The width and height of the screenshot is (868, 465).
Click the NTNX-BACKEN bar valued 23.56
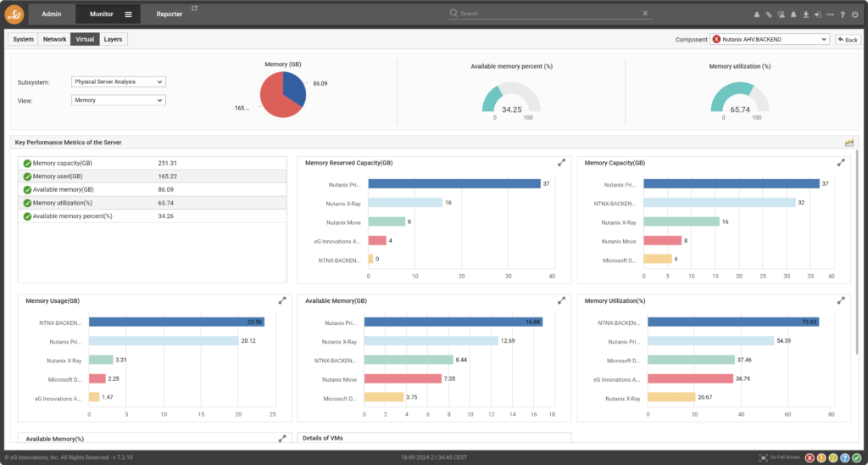(176, 322)
